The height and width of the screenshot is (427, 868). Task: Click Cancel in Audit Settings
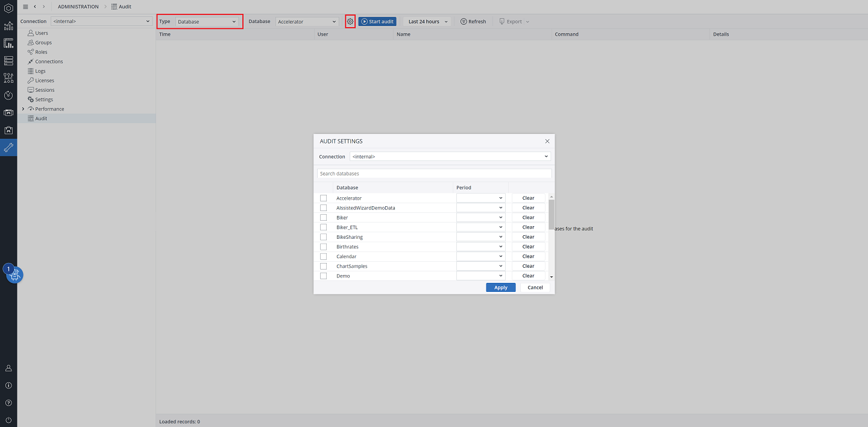535,288
